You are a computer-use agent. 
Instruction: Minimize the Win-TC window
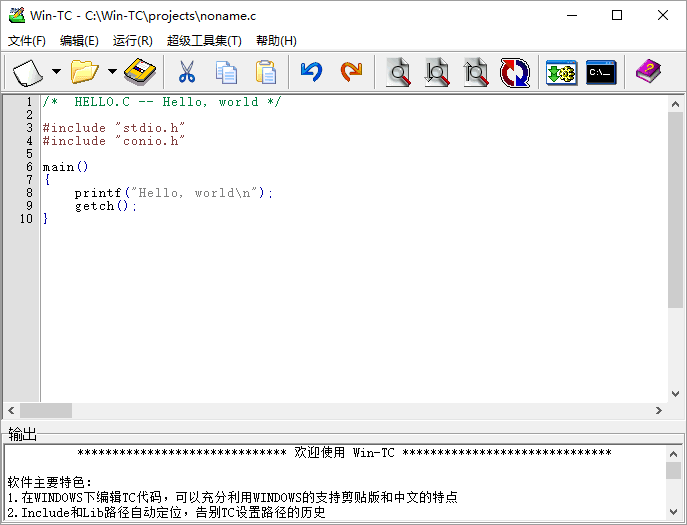572,15
